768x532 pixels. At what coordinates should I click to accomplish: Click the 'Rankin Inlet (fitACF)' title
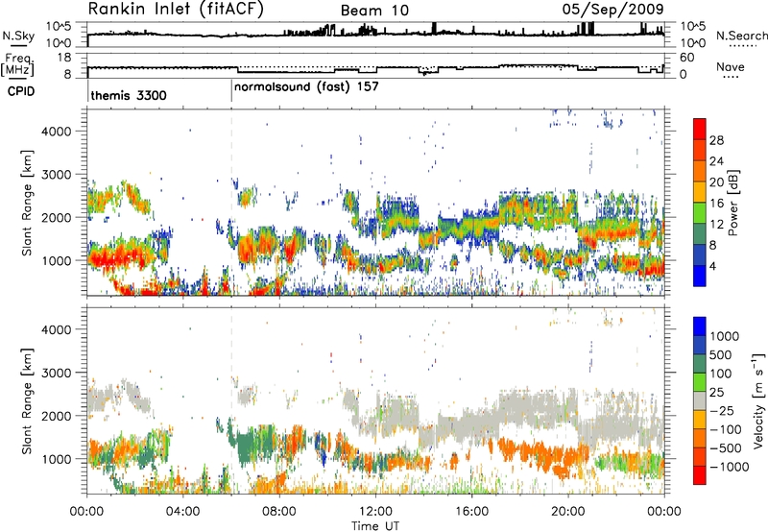176,9
